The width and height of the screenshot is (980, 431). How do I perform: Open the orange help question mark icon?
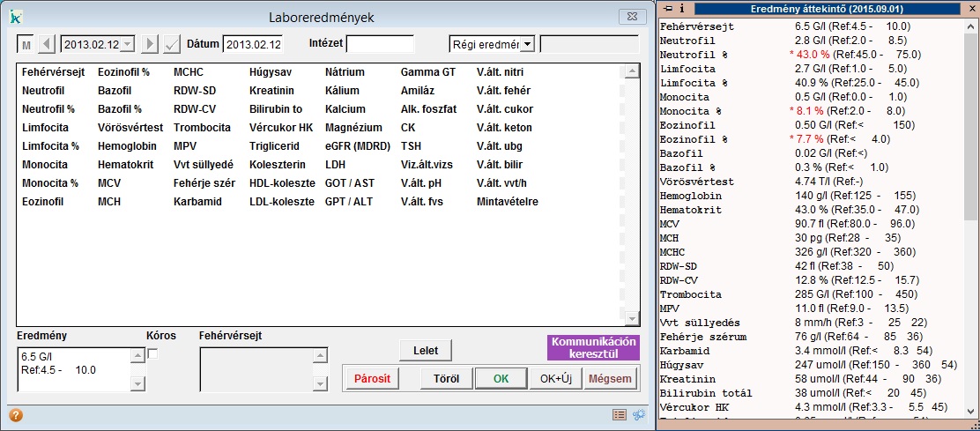[x=16, y=415]
